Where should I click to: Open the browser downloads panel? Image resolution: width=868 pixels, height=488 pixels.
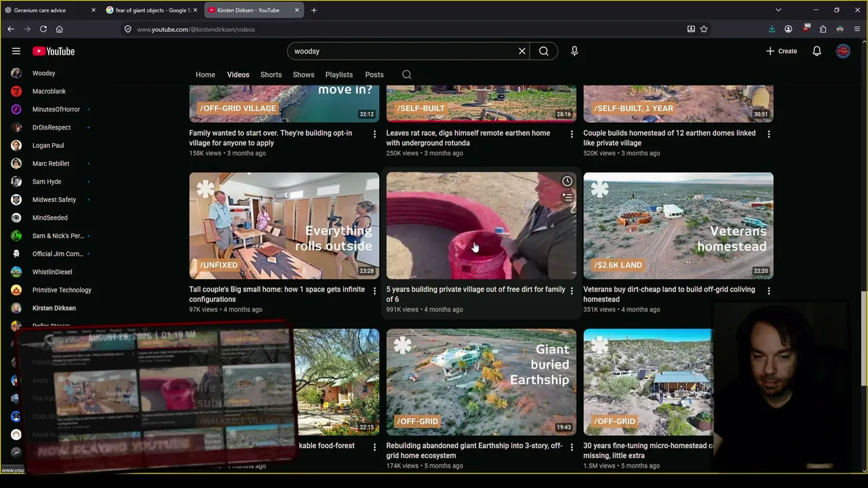[772, 29]
